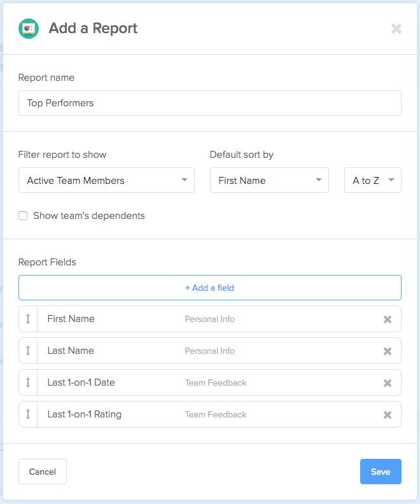Viewport: 420px width, 504px height.
Task: Open the First Name sort dropdown
Action: (269, 180)
